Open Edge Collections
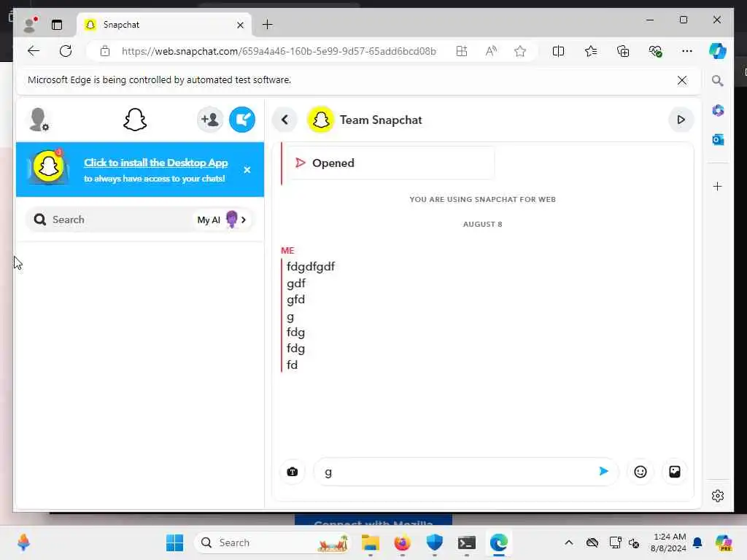Screen dimensions: 747x560 click(x=623, y=51)
